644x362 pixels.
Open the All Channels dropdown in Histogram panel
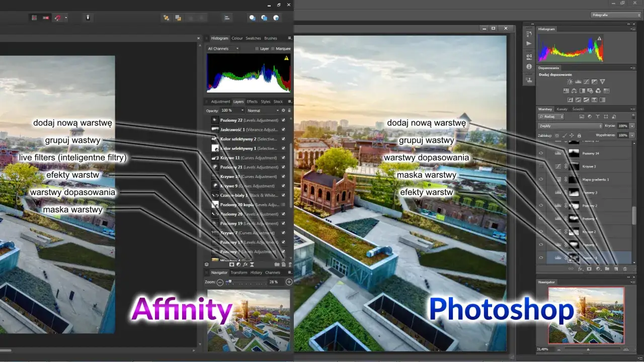coord(222,48)
